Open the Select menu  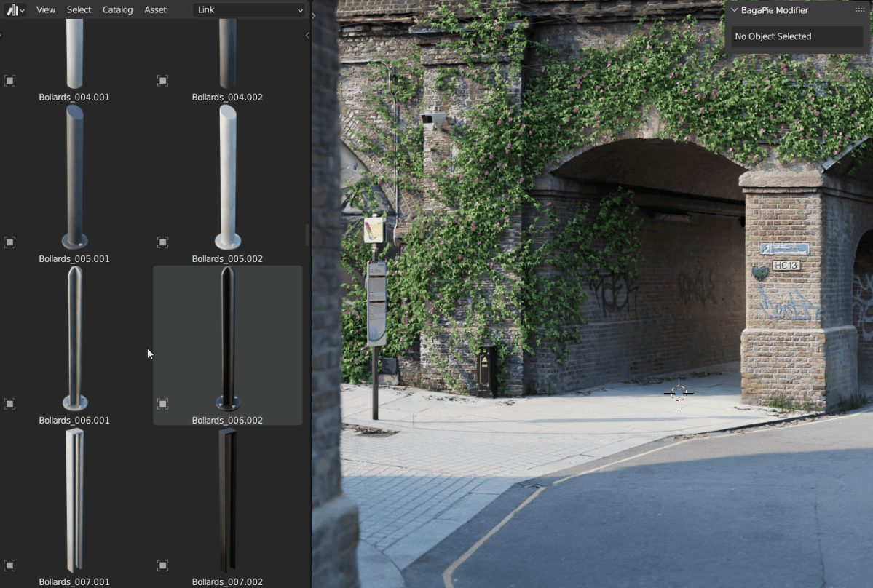(x=79, y=10)
